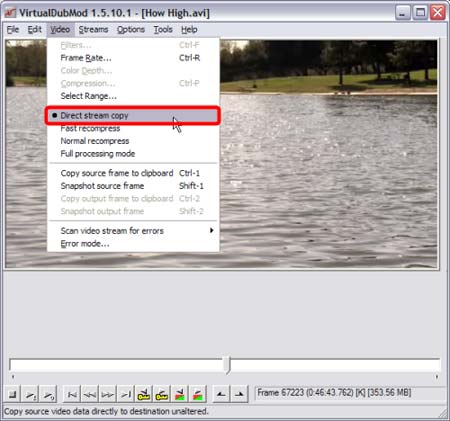Click Snapshot source frame entry

pos(133,186)
